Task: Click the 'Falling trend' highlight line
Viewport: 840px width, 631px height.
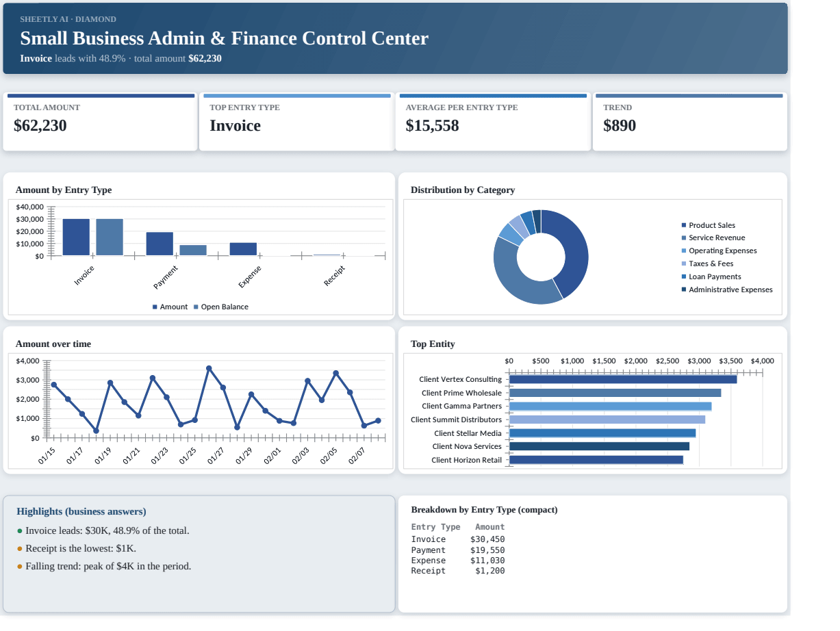Action: [x=104, y=567]
